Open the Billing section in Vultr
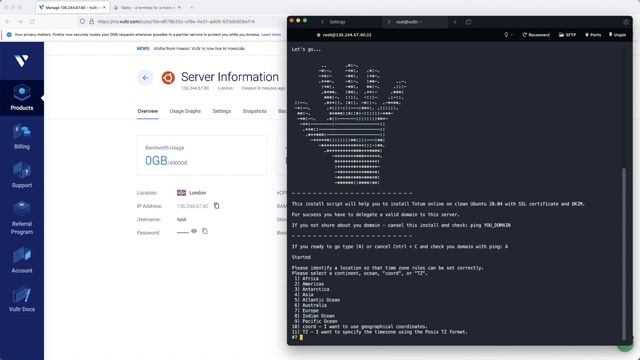The height and width of the screenshot is (360, 640). 22,136
